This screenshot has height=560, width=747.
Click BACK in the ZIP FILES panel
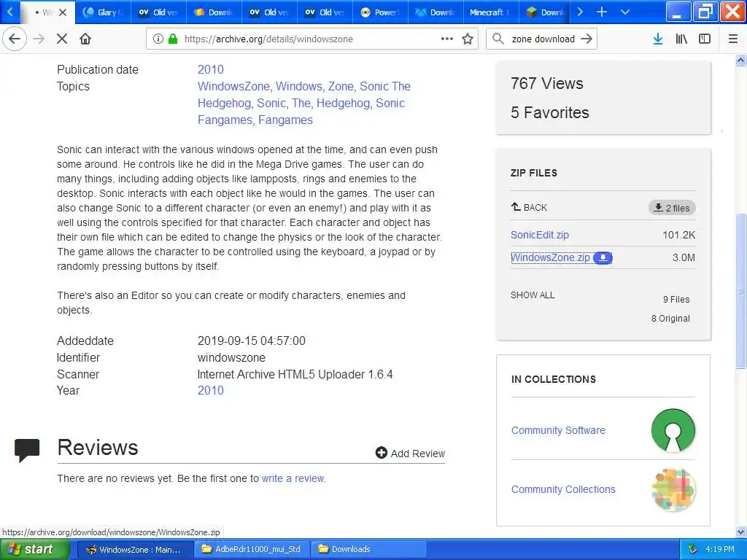(x=529, y=207)
